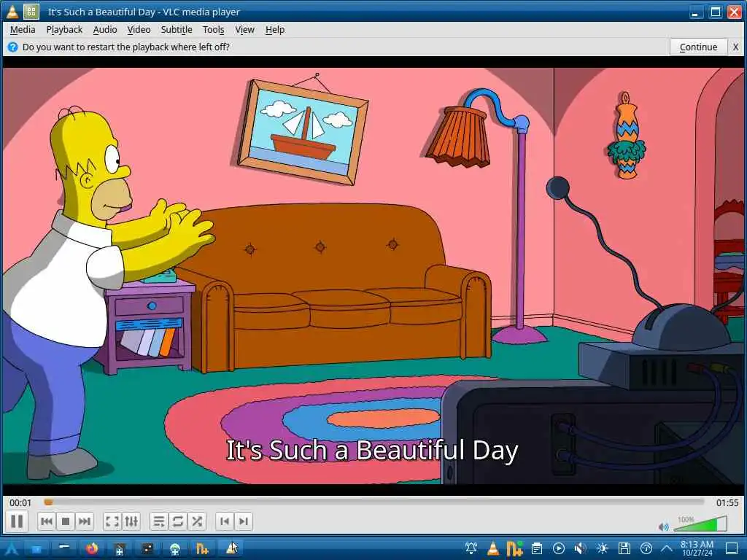Click Continue to resume playback
The width and height of the screenshot is (747, 560).
coord(698,47)
